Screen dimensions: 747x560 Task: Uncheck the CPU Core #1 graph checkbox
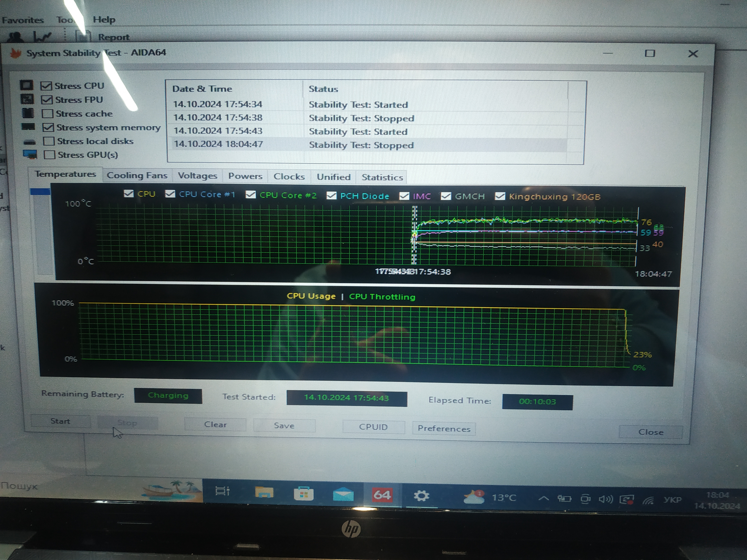point(170,194)
